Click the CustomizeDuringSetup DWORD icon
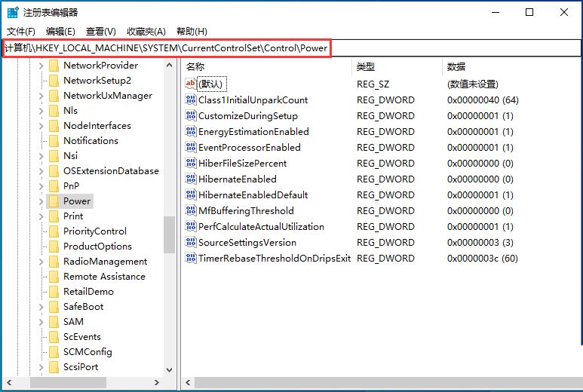 click(x=190, y=115)
